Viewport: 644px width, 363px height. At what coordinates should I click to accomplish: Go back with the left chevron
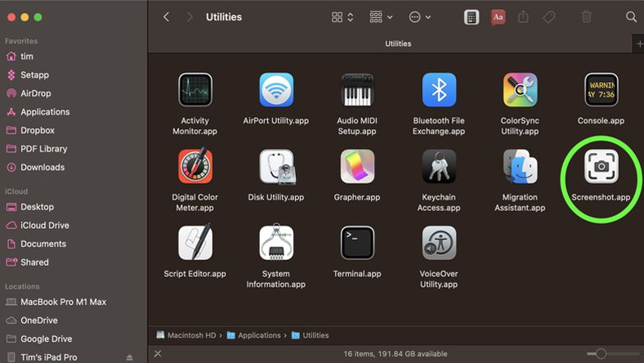point(167,17)
